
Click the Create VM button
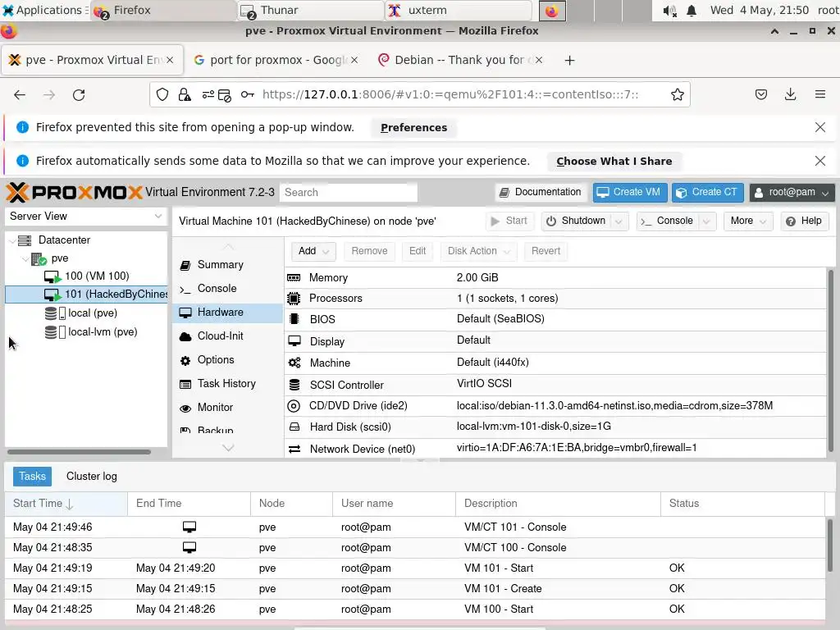click(x=630, y=192)
